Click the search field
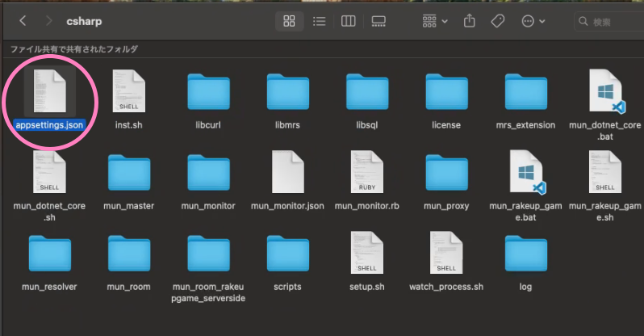Image resolution: width=644 pixels, height=336 pixels. coord(605,22)
